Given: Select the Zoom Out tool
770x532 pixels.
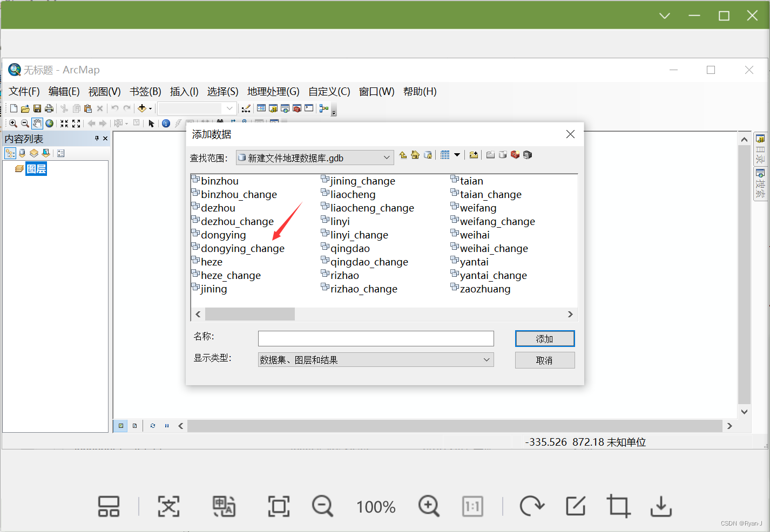Looking at the screenshot, I should 25,124.
